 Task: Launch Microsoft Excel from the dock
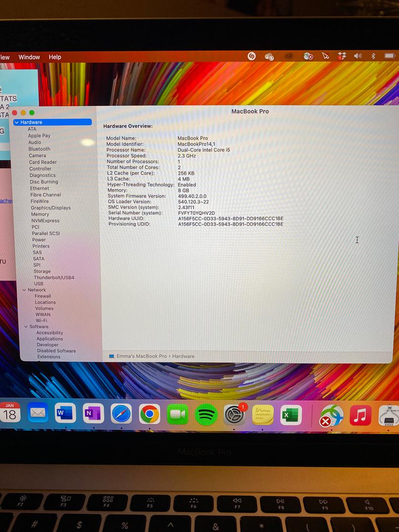[x=291, y=415]
